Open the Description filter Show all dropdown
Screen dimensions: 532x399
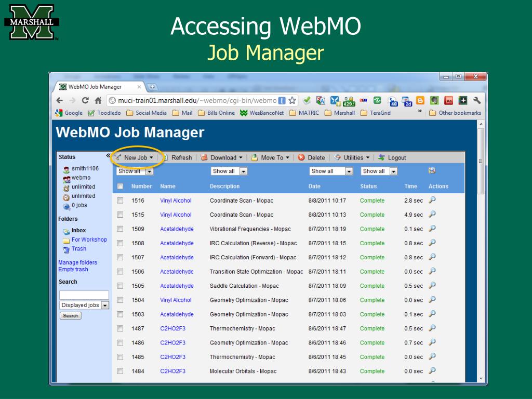[229, 171]
